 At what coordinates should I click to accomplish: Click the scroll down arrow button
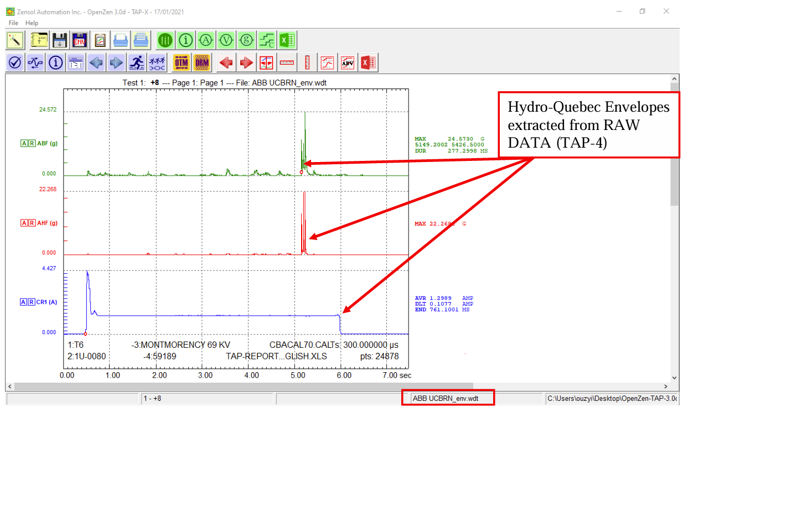(674, 378)
